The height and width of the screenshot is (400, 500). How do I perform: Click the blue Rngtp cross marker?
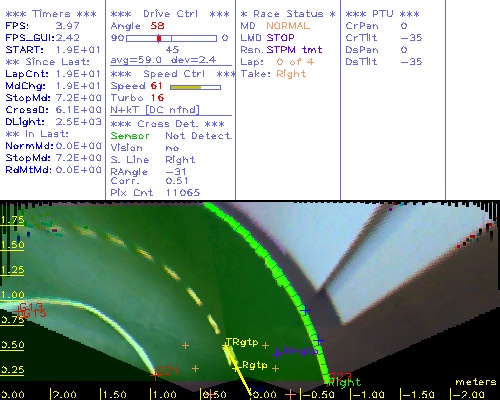tap(277, 353)
